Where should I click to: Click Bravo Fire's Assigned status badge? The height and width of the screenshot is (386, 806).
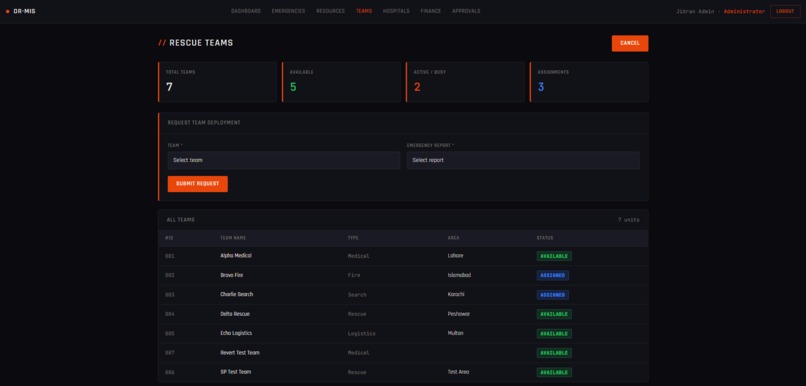click(x=553, y=275)
